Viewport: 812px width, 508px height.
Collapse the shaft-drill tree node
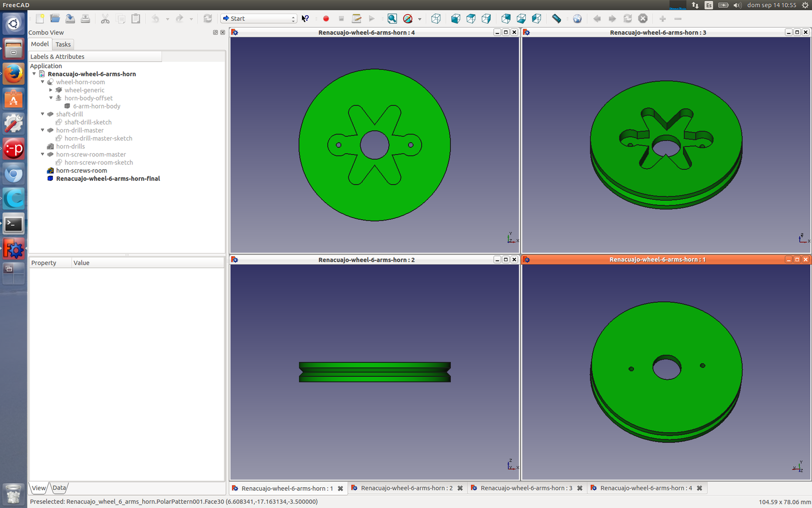click(43, 114)
